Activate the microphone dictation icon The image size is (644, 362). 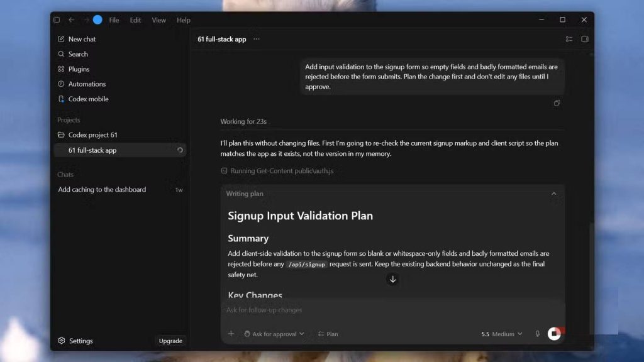537,334
